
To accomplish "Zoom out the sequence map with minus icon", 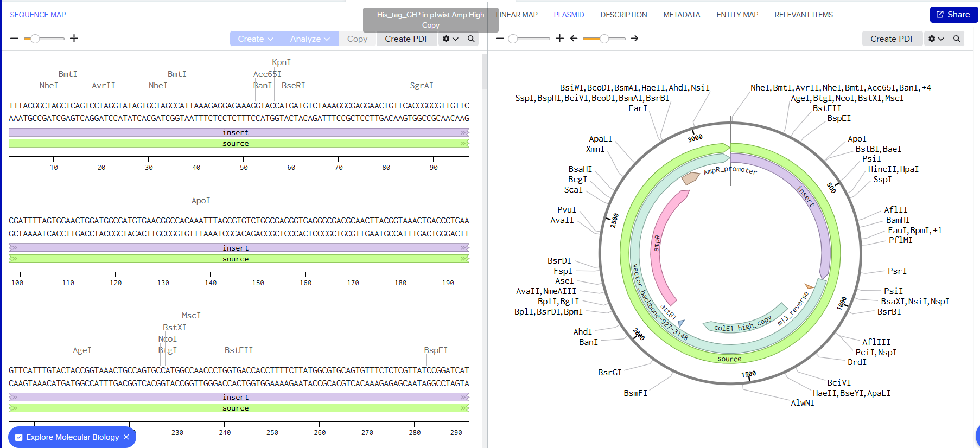I will 14,39.
